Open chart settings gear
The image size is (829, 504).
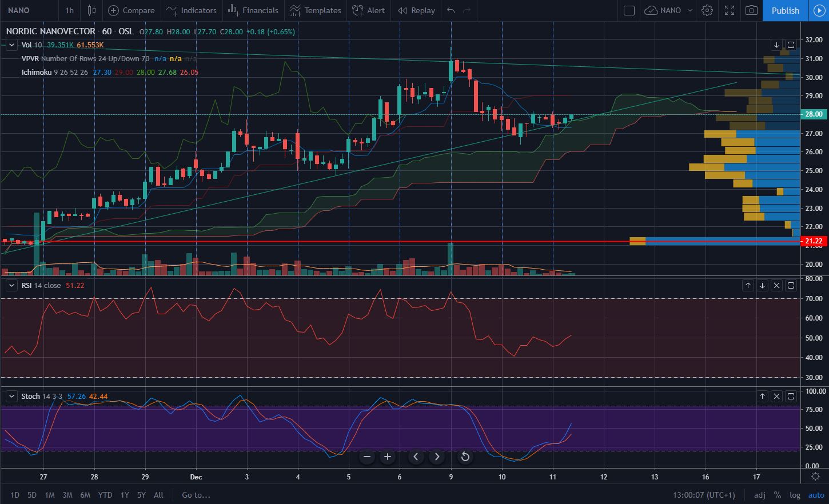pos(707,10)
